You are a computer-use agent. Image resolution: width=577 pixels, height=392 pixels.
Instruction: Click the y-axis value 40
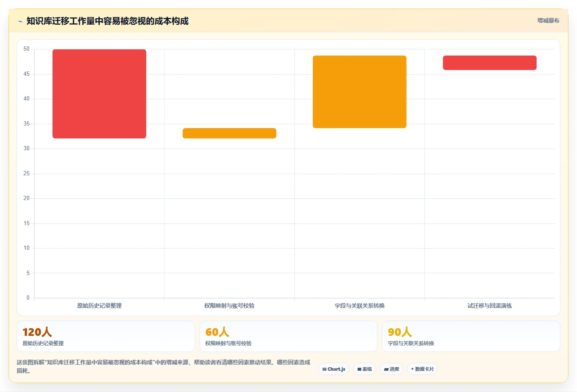[x=26, y=99]
